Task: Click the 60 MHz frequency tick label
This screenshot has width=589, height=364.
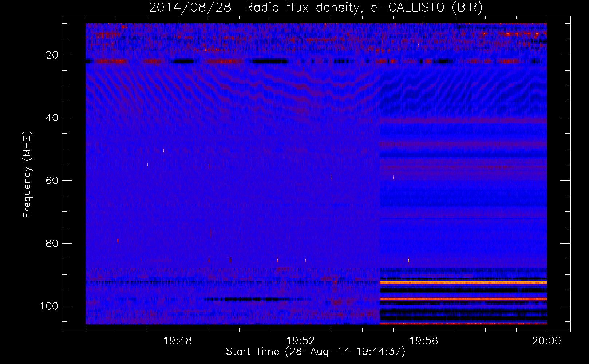Action: click(x=52, y=181)
